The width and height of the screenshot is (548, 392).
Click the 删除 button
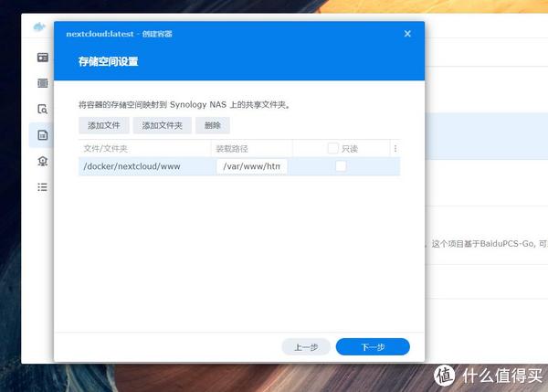(x=213, y=125)
